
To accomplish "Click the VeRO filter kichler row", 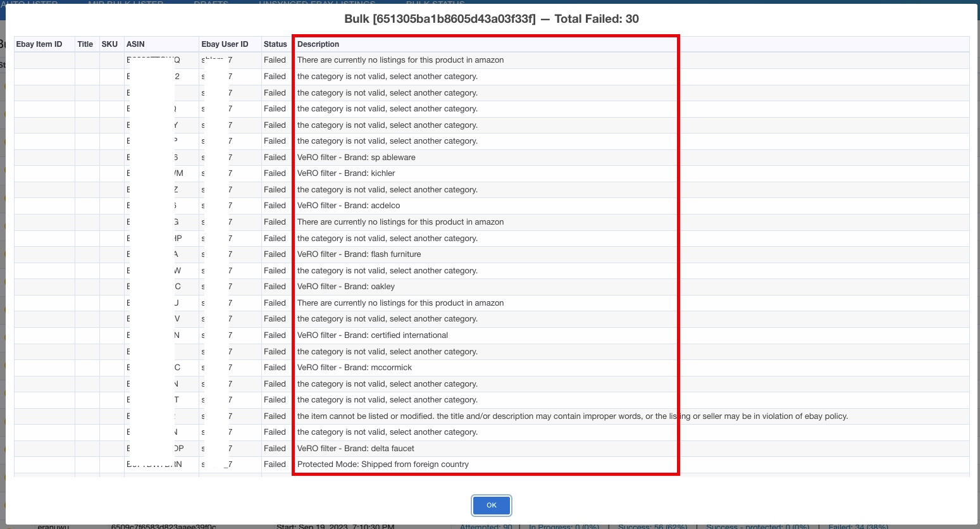I will pos(346,173).
